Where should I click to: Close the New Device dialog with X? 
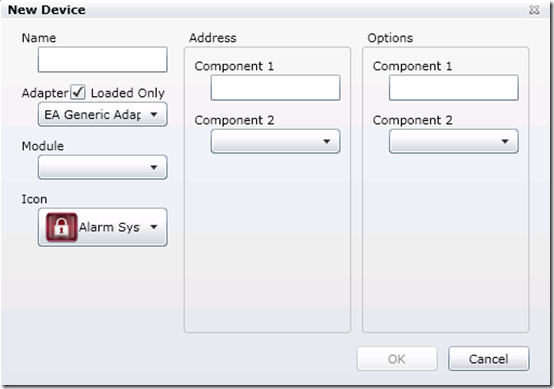pyautogui.click(x=534, y=10)
